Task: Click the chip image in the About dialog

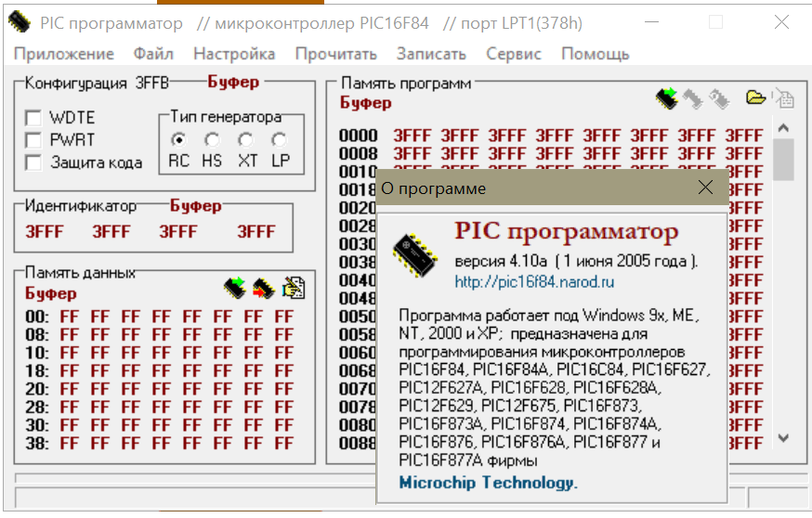Action: 415,254
